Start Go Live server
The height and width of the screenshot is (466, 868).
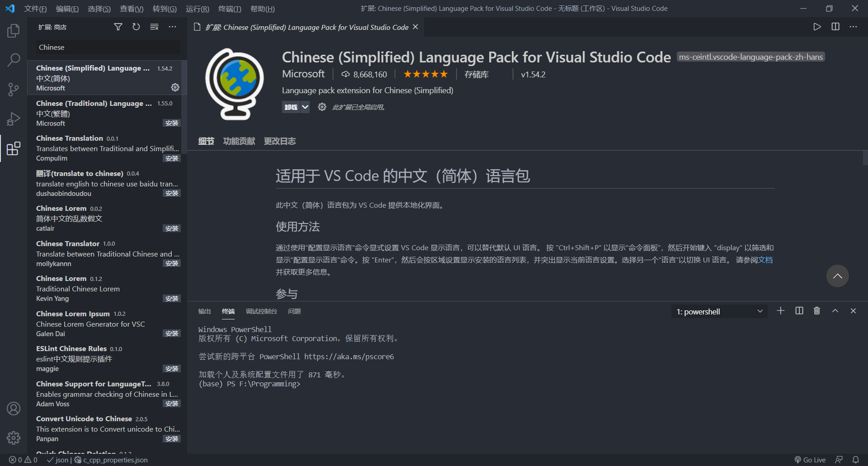(x=810, y=460)
